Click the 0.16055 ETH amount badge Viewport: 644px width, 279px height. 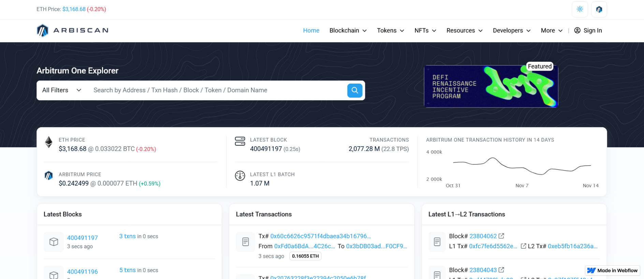(305, 256)
